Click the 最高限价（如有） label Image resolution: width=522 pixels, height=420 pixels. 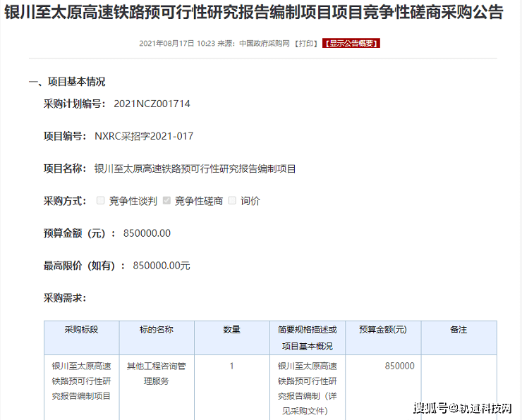[x=85, y=266]
